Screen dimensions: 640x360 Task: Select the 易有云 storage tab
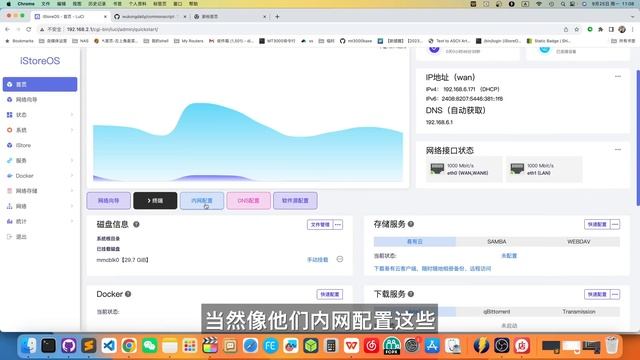click(x=415, y=242)
